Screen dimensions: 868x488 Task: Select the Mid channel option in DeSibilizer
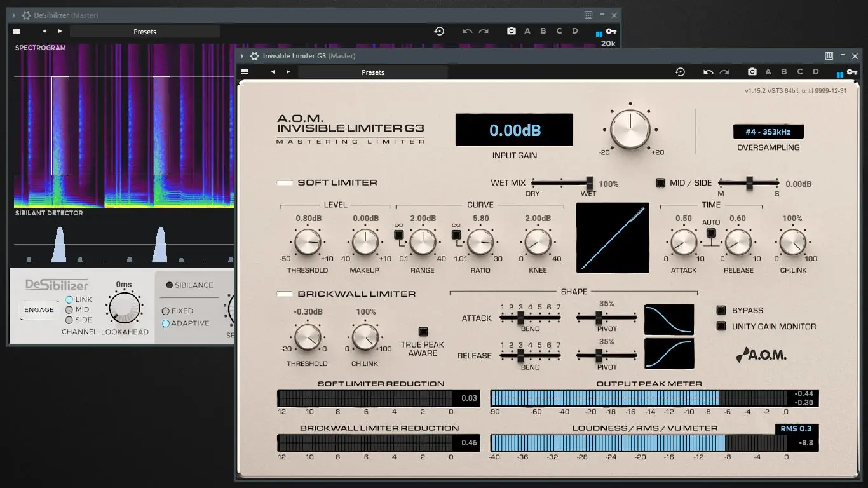click(x=69, y=309)
